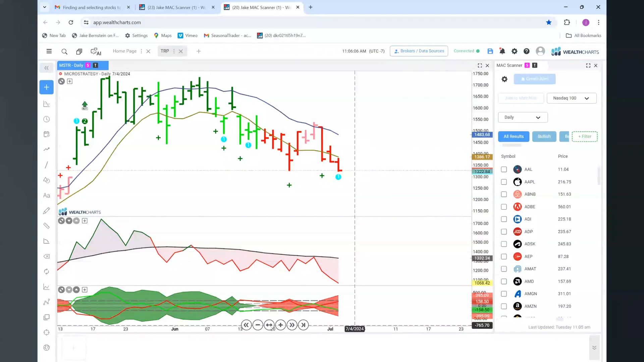Check the ADBE row checkbox

tap(504, 207)
